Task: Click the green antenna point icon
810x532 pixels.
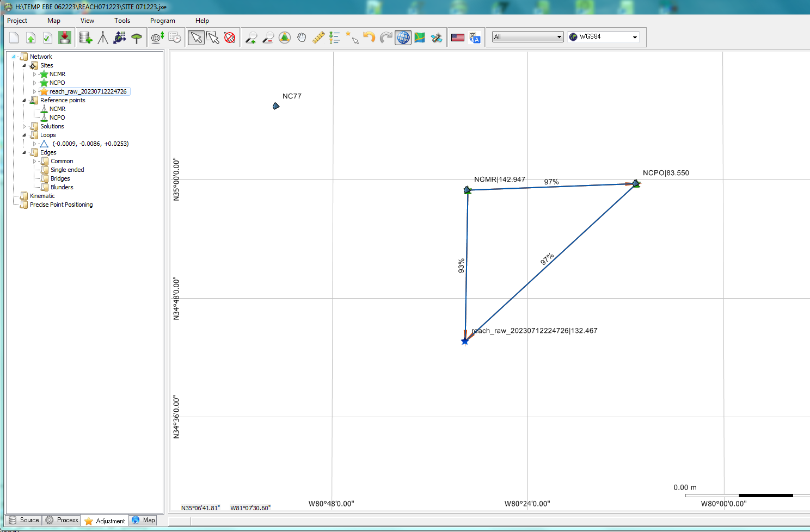Action: (137, 38)
